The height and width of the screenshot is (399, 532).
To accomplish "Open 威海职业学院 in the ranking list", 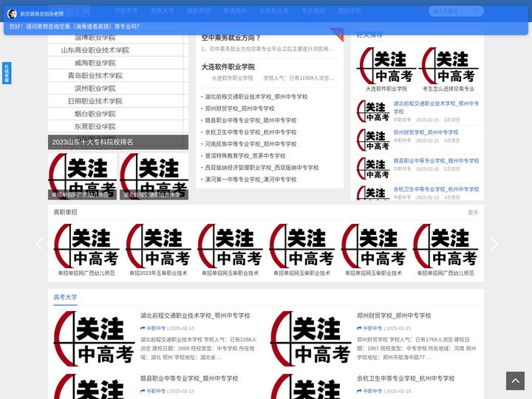I will pos(95,63).
